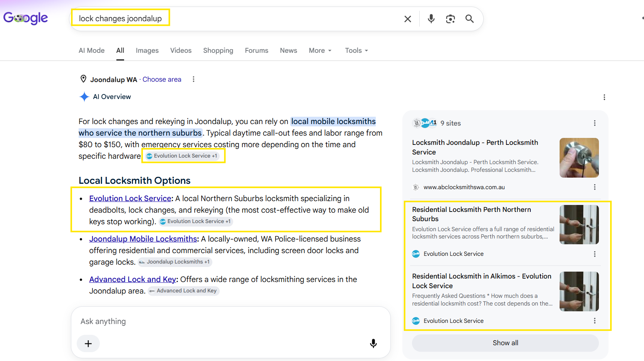Open Residential Locksmith in Alkimos result title
This screenshot has width=644, height=361.
pyautogui.click(x=482, y=281)
